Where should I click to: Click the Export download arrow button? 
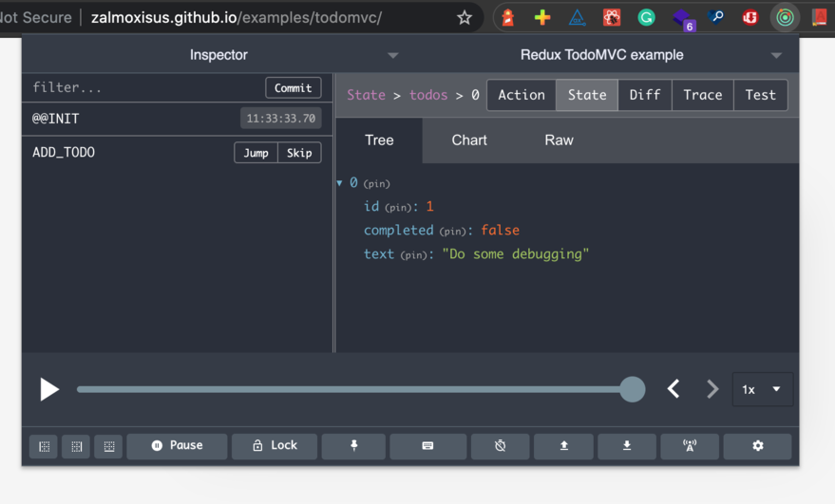point(627,446)
